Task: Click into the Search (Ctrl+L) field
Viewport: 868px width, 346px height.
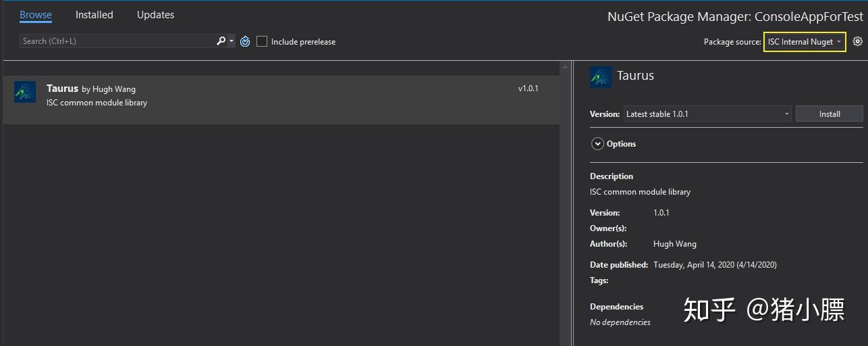Action: tap(115, 41)
